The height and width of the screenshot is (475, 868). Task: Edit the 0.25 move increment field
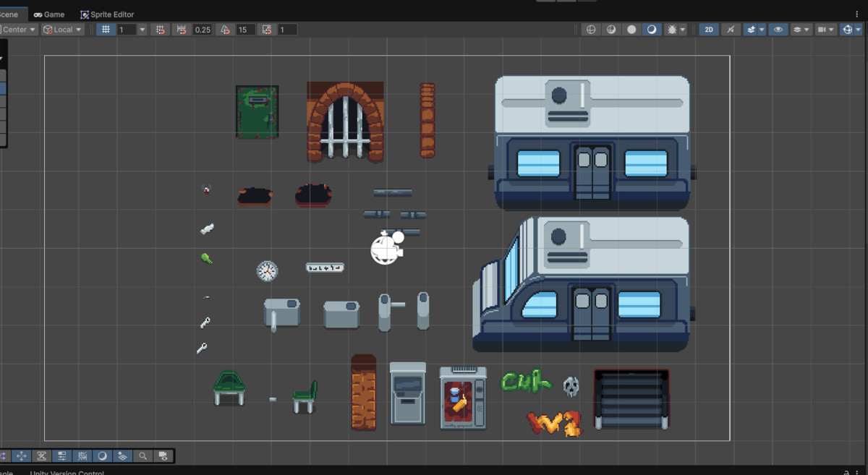coord(203,30)
